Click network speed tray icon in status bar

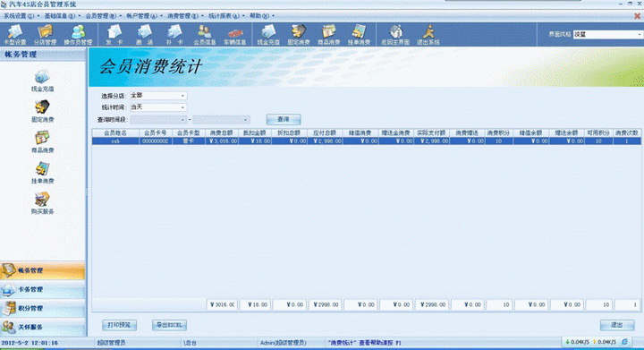coord(624,342)
